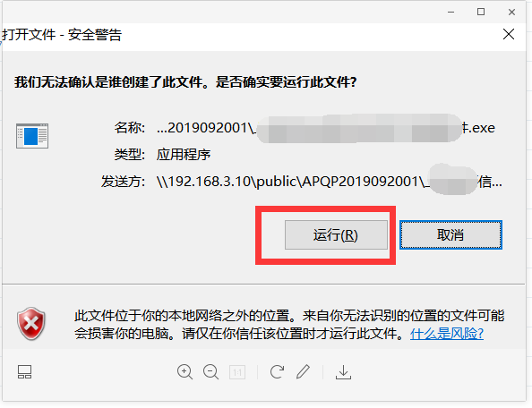Click the blue application file icon
This screenshot has width=532, height=408.
coord(32,136)
